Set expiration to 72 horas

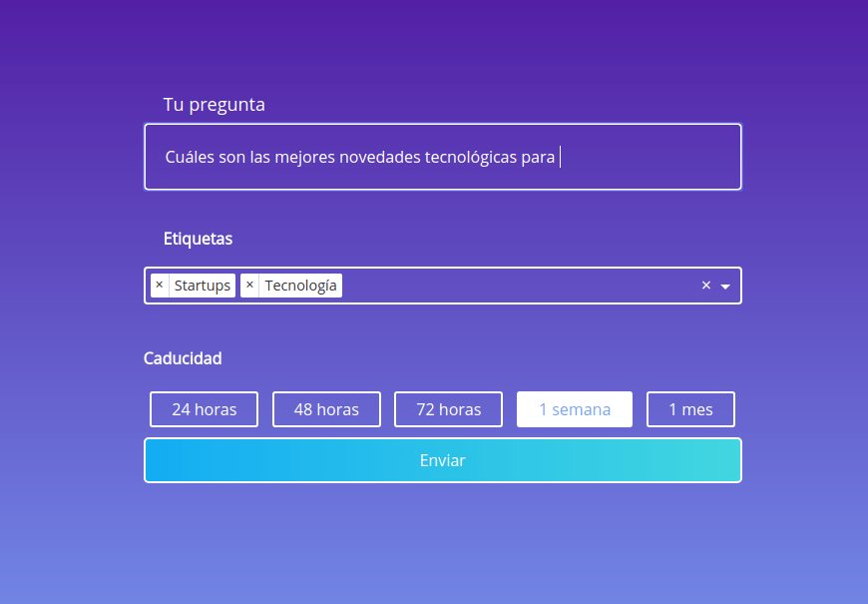tap(448, 409)
